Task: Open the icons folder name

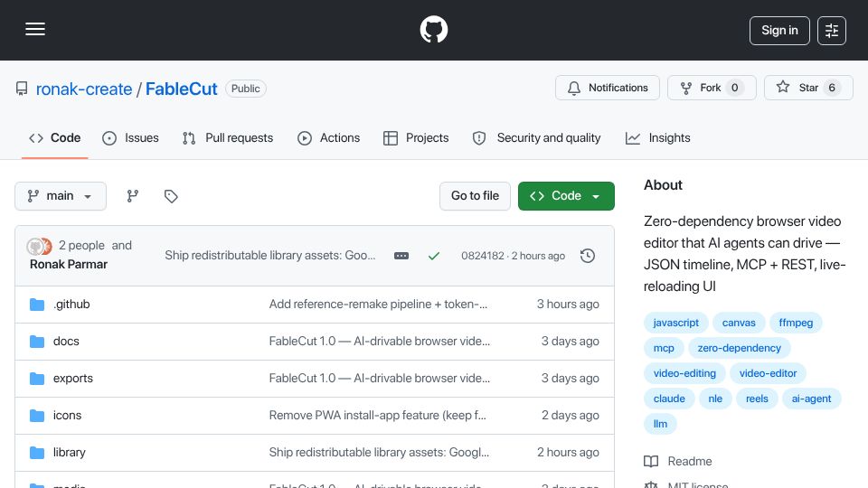Action: (67, 416)
